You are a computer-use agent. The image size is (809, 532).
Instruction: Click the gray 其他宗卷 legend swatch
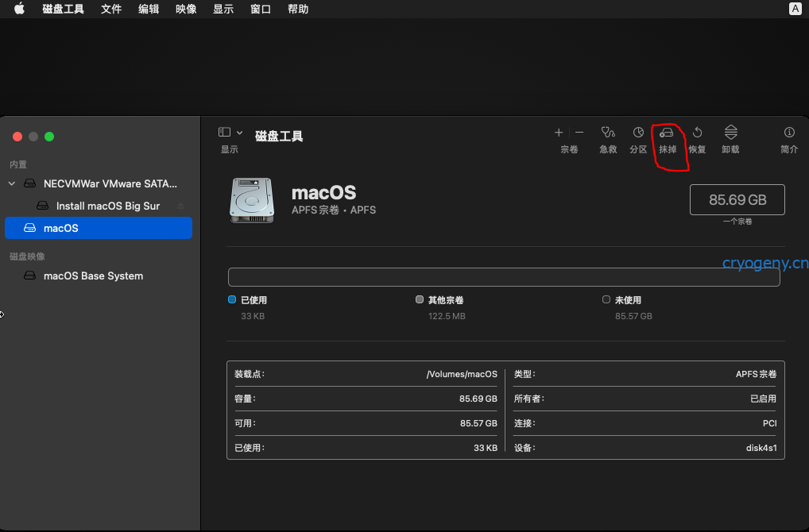coord(420,299)
